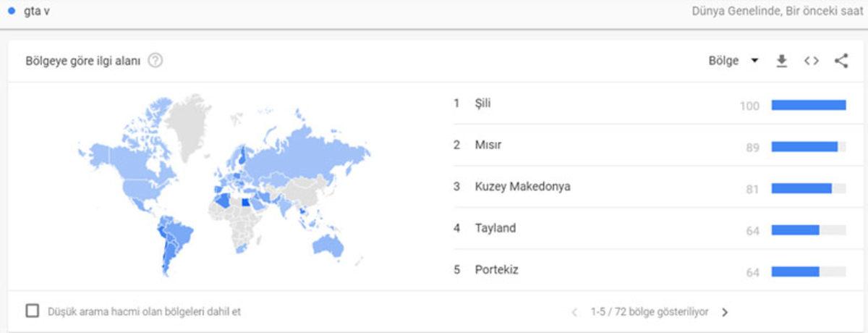This screenshot has height=333, width=868.
Task: Click the Mısır interest bar showing 89
Action: [x=804, y=147]
